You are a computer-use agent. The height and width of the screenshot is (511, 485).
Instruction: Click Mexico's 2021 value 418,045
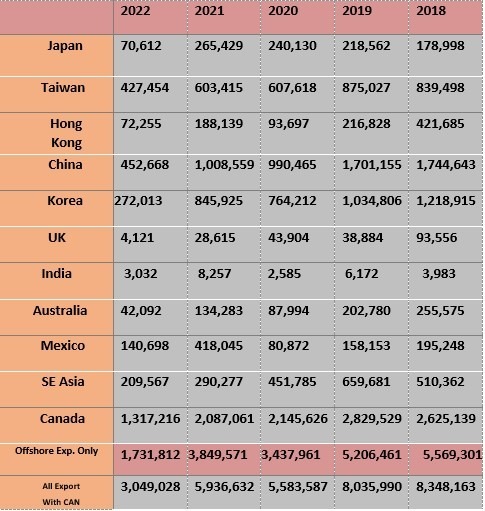click(219, 346)
